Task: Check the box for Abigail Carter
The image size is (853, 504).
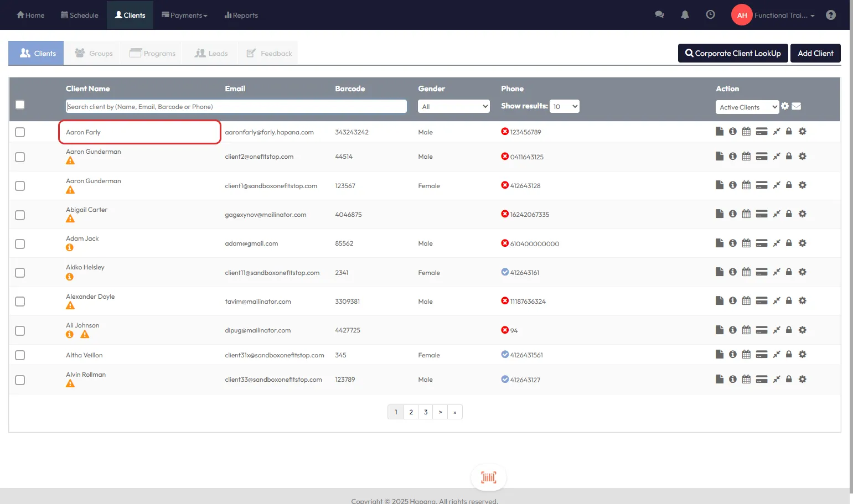Action: point(20,215)
